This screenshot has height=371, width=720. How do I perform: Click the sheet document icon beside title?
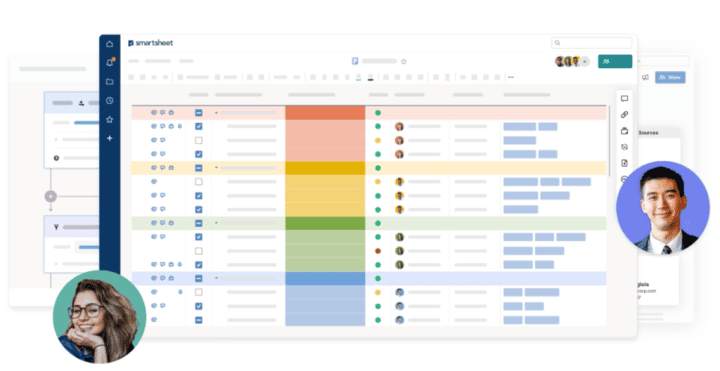(355, 61)
